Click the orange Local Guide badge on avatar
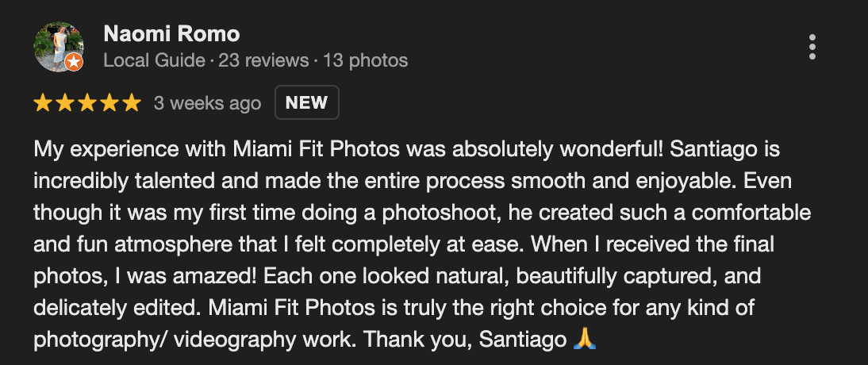The height and width of the screenshot is (365, 868). point(74,61)
